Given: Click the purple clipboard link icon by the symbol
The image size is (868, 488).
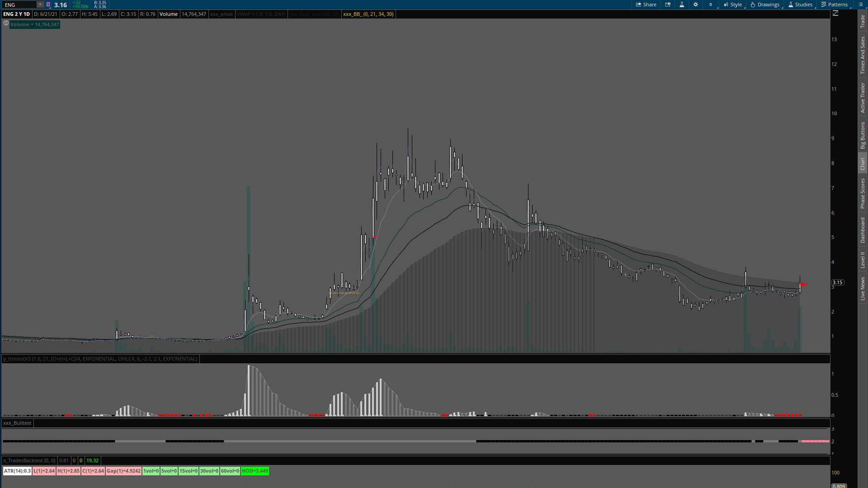Looking at the screenshot, I should [x=48, y=5].
